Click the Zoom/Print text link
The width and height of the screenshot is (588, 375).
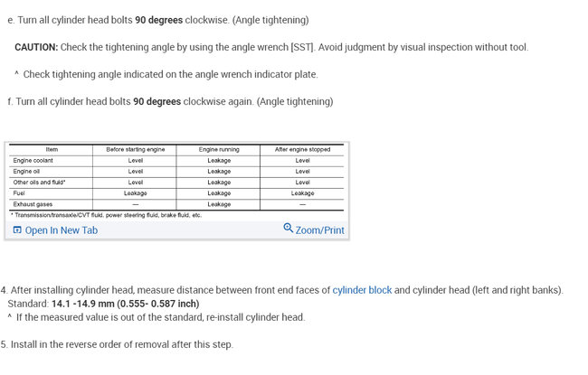click(x=319, y=230)
